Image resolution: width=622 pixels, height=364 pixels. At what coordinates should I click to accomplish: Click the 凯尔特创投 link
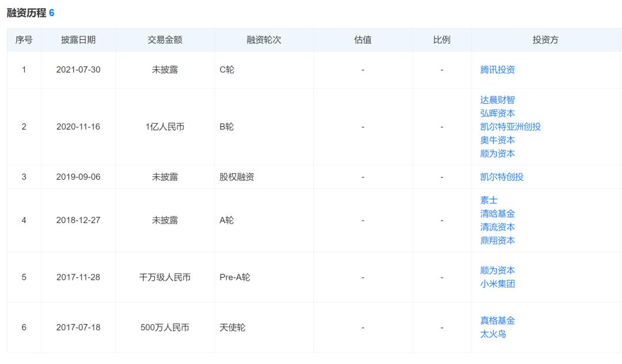tap(502, 177)
